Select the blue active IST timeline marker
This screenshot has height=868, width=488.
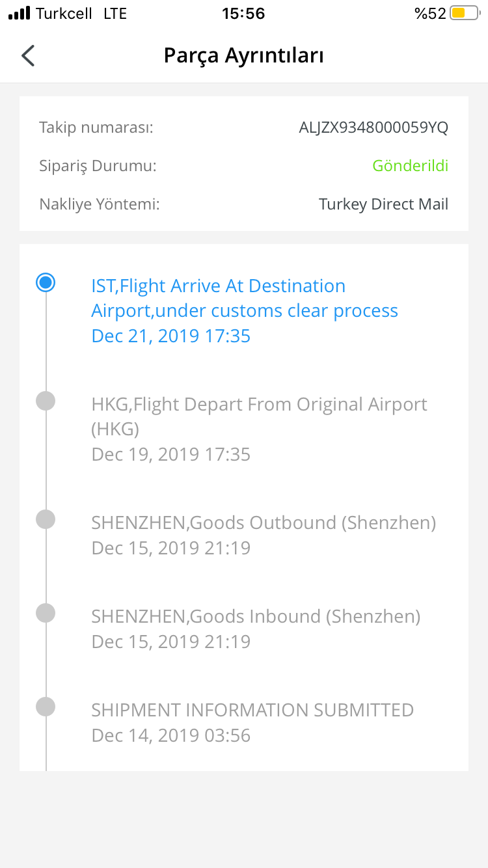[x=46, y=282]
